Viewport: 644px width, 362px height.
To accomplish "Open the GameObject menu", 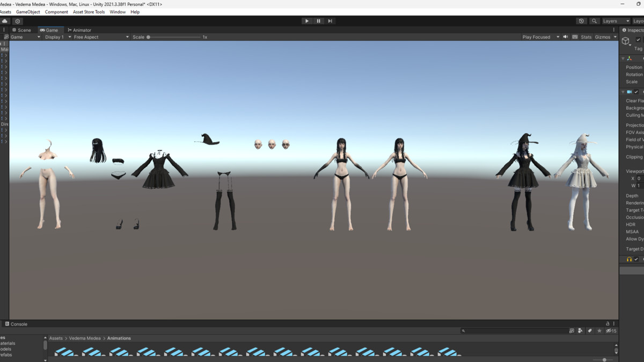I will click(28, 12).
